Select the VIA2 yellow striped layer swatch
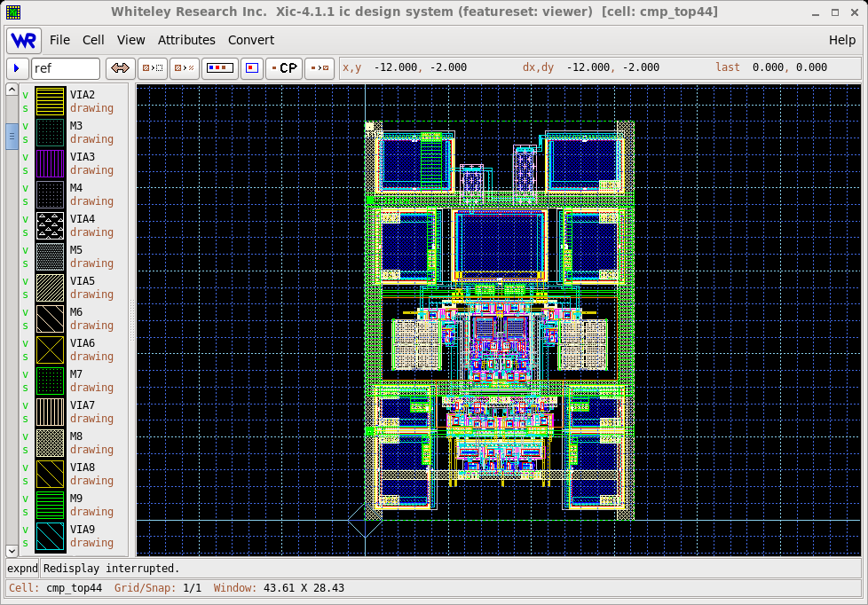 pyautogui.click(x=50, y=101)
